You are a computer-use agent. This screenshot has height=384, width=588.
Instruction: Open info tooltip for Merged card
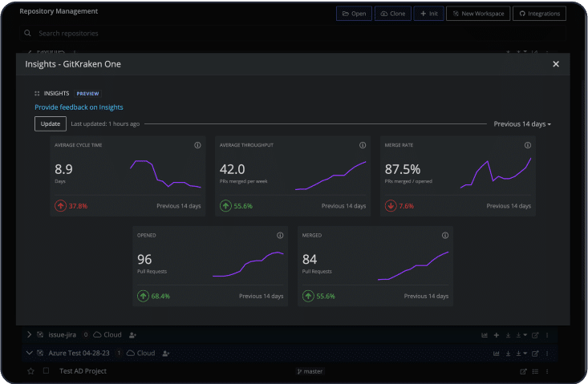click(x=445, y=235)
